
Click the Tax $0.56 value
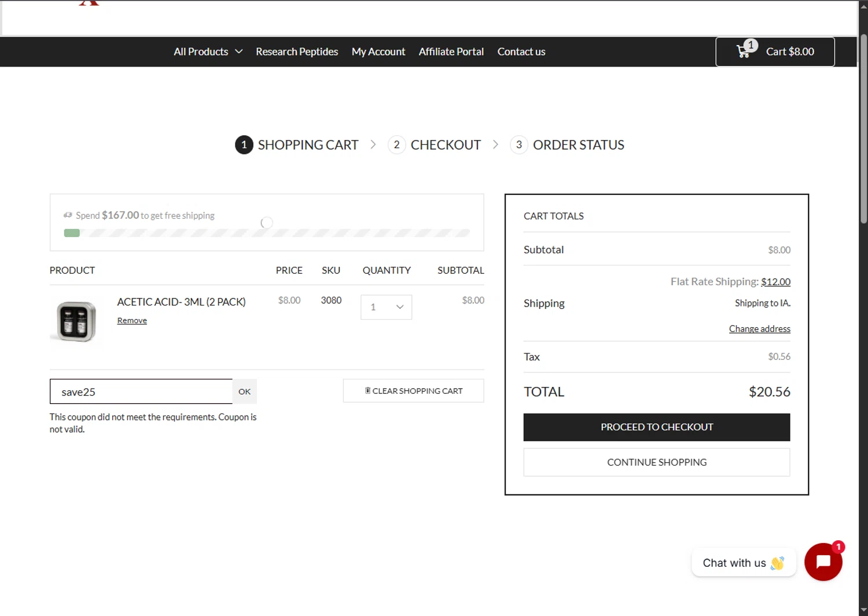click(779, 357)
